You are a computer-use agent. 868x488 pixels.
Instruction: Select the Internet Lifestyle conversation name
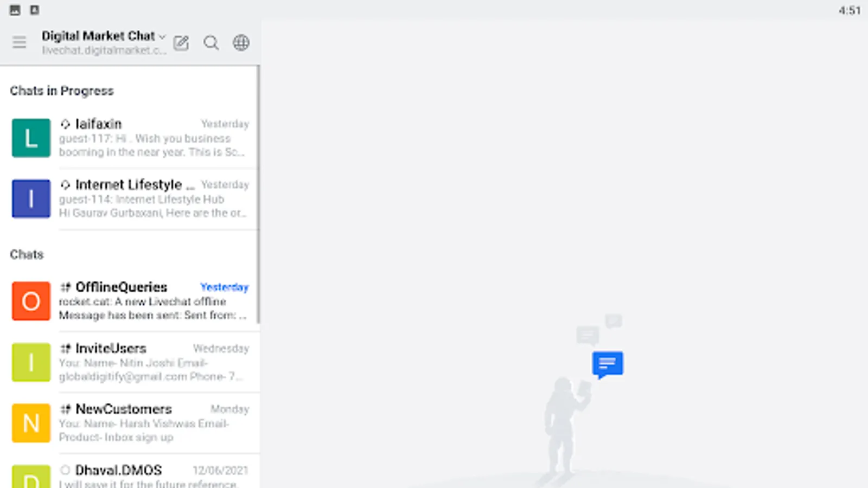tap(135, 185)
